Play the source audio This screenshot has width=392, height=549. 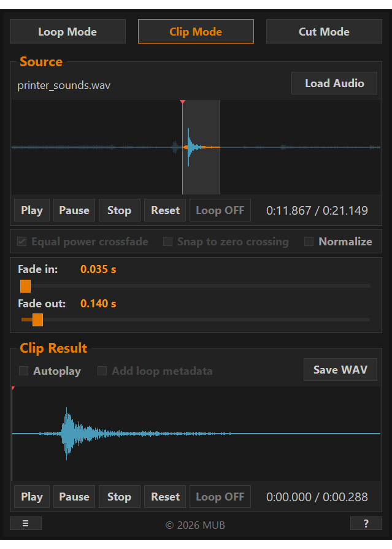point(32,210)
